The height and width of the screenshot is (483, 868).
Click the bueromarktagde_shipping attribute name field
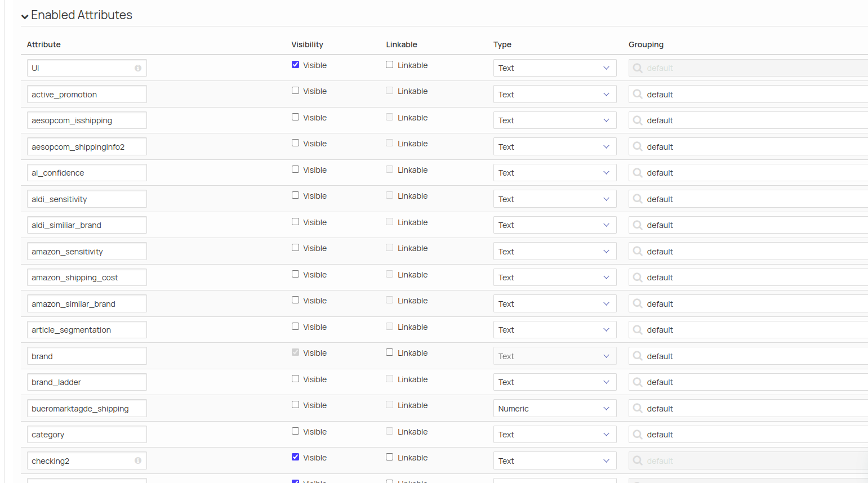87,408
